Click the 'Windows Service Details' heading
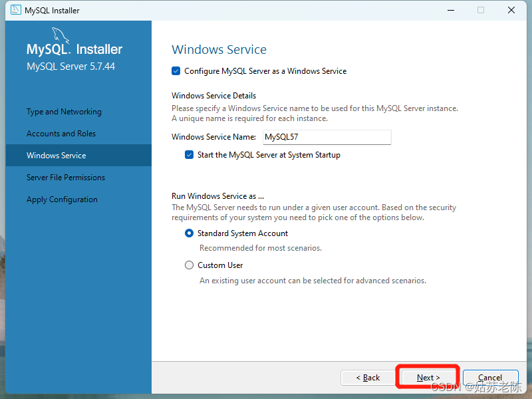This screenshot has width=532, height=399. 213,96
